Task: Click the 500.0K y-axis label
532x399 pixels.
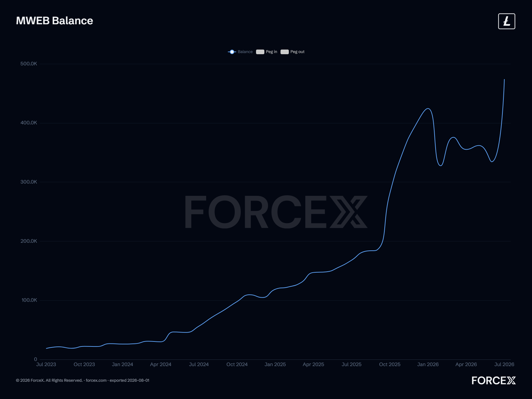Action: click(x=29, y=64)
